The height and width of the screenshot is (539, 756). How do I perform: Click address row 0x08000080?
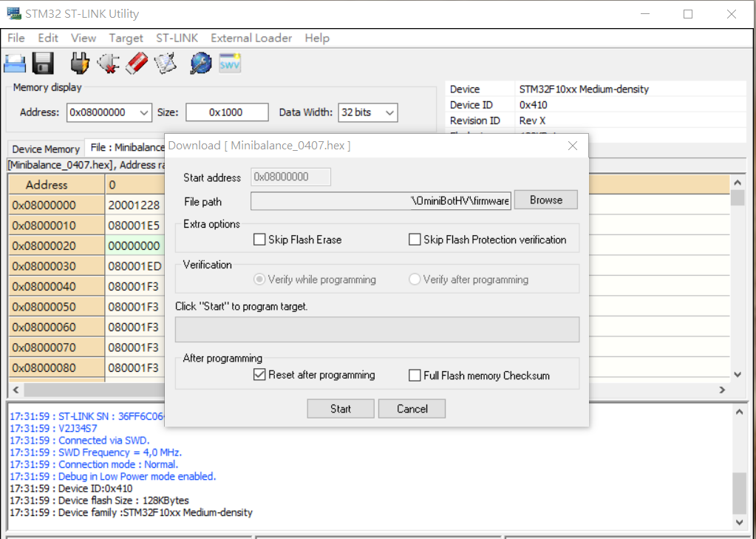point(56,367)
